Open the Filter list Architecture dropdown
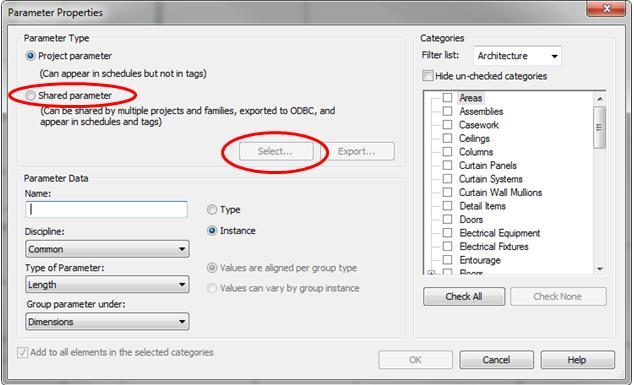This screenshot has width=634, height=385. pyautogui.click(x=517, y=56)
